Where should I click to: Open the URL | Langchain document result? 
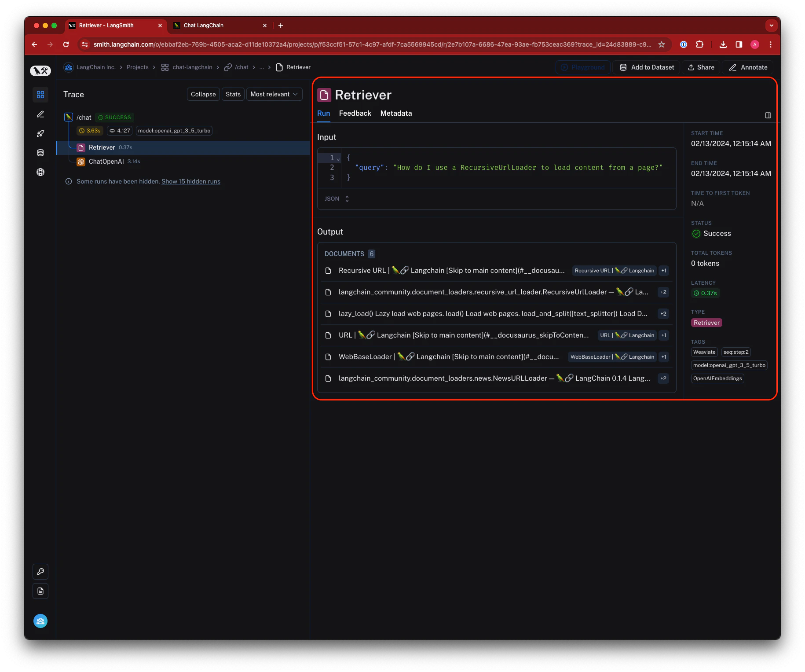pyautogui.click(x=497, y=335)
